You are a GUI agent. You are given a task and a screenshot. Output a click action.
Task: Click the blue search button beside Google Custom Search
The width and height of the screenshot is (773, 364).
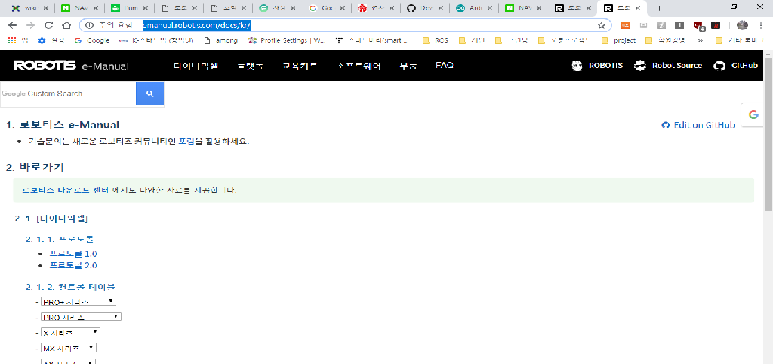click(150, 94)
